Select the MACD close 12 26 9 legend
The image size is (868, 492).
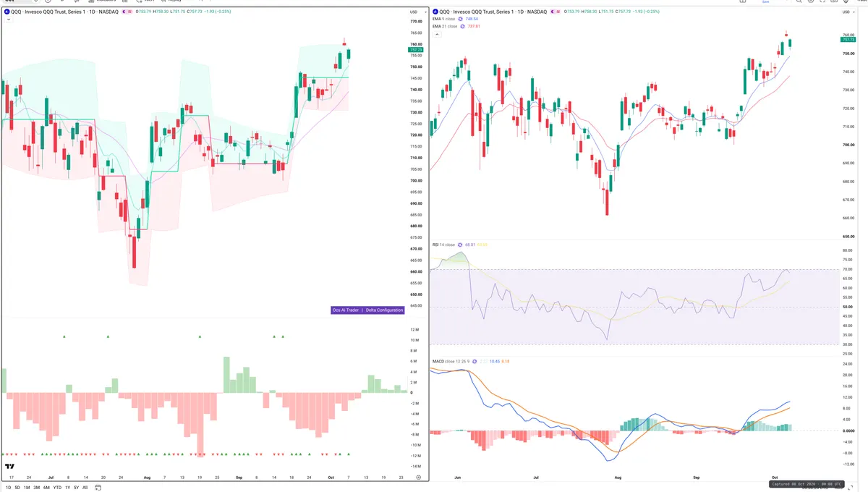(451, 361)
